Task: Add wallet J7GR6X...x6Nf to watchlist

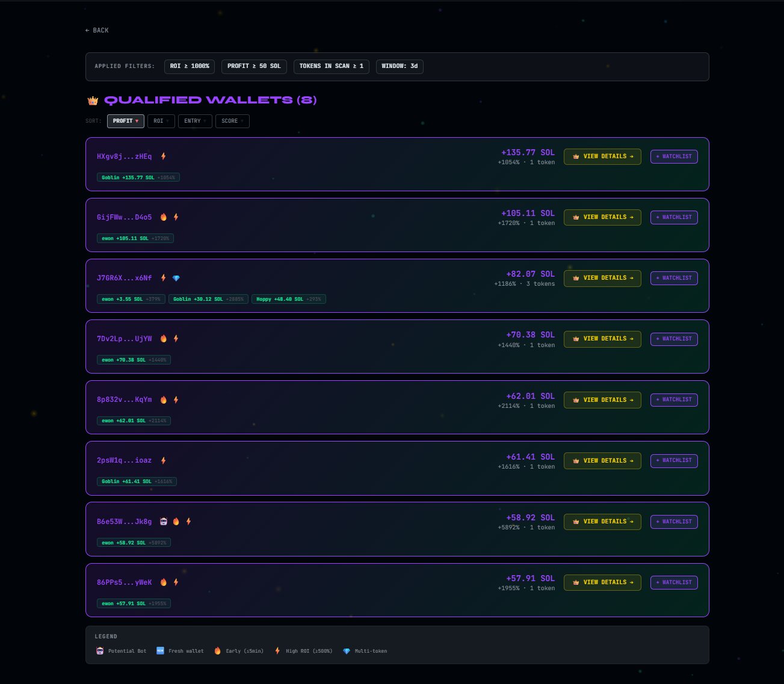Action: tap(674, 278)
